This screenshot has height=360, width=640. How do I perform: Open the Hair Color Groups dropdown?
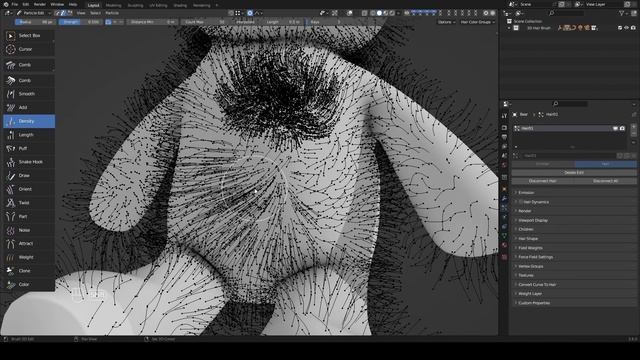(477, 22)
